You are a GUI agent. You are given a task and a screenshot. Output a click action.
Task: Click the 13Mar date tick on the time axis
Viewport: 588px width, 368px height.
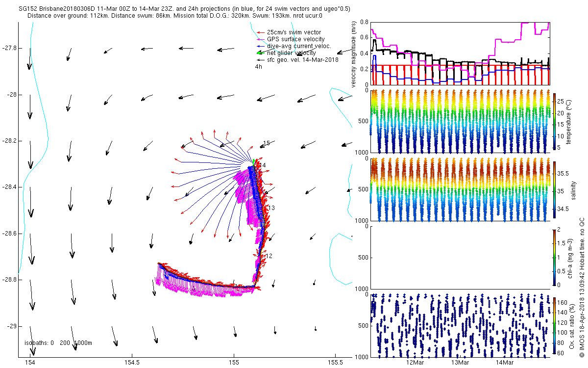460,363
